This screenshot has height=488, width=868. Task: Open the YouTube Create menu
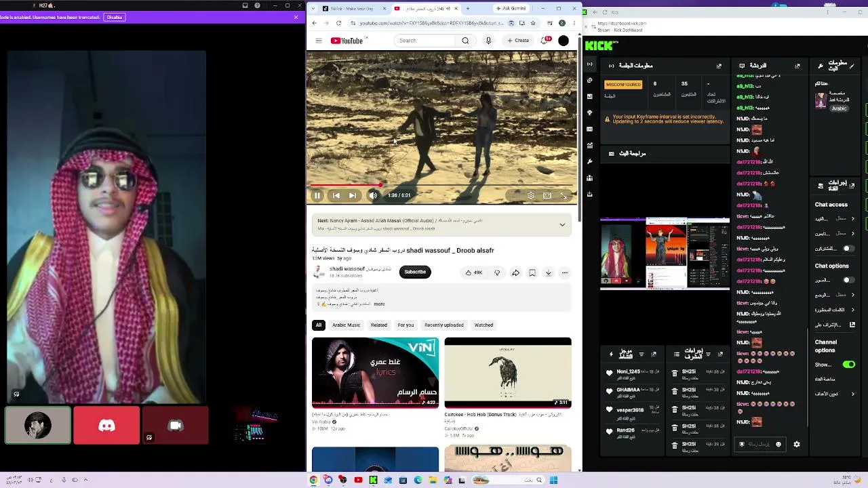click(518, 41)
